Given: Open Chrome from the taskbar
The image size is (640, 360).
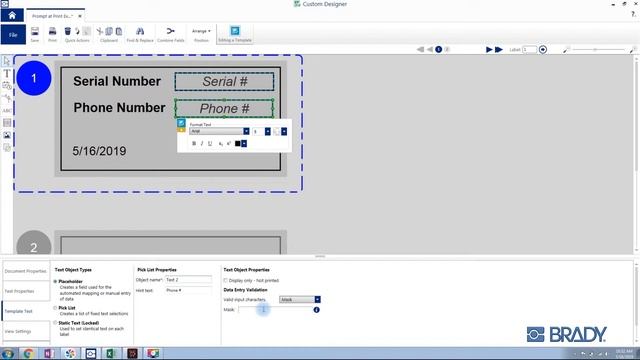Looking at the screenshot, I should point(28,353).
